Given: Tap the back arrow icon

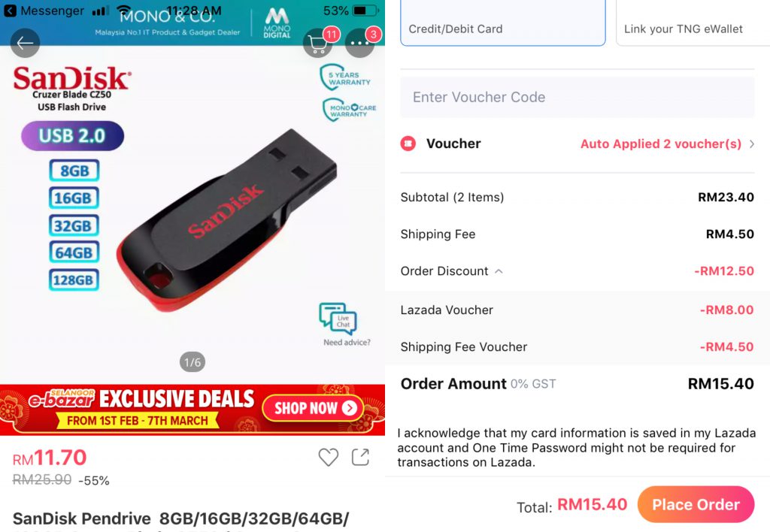Looking at the screenshot, I should coord(25,43).
